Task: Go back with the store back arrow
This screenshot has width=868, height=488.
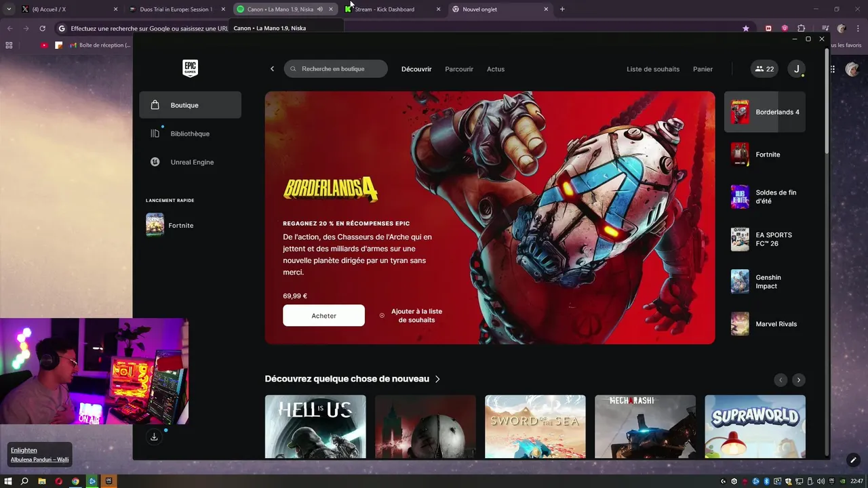Action: [272, 68]
